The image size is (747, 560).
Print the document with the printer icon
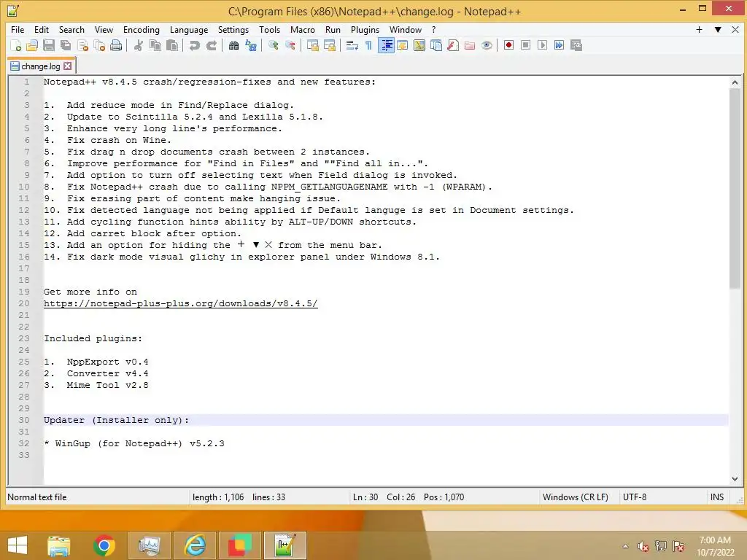(116, 45)
